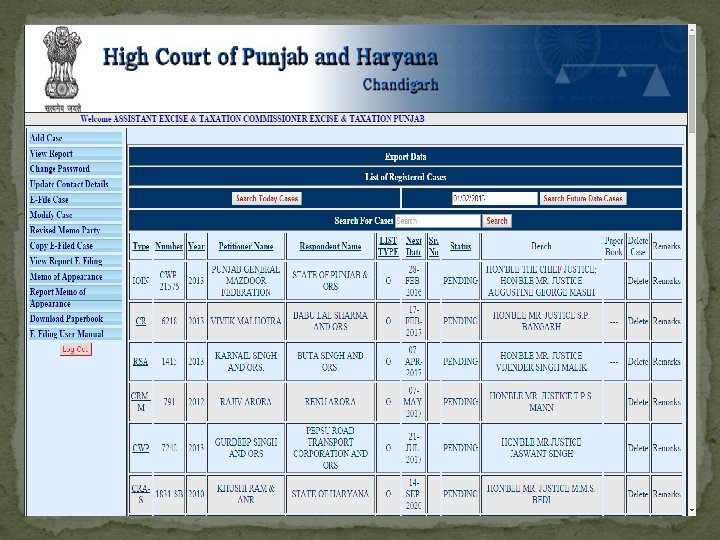Delete the Gurdeep Singh case
720x540 pixels.
pyautogui.click(x=638, y=448)
